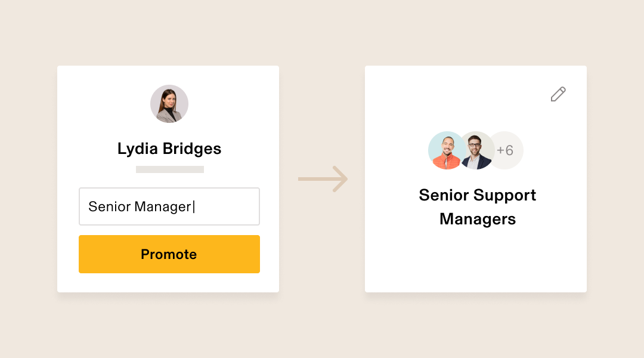Focus the Senior Manager text field
This screenshot has height=358, width=644.
point(169,206)
